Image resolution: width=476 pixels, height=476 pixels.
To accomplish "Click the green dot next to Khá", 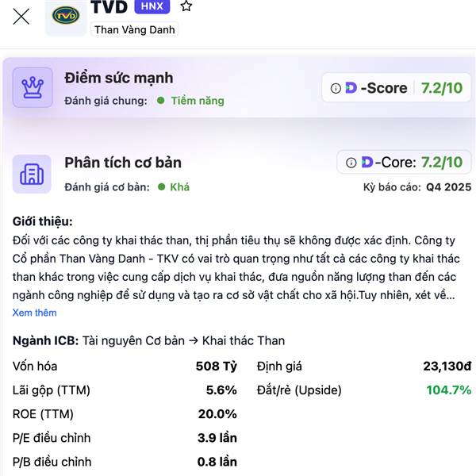I will click(162, 186).
